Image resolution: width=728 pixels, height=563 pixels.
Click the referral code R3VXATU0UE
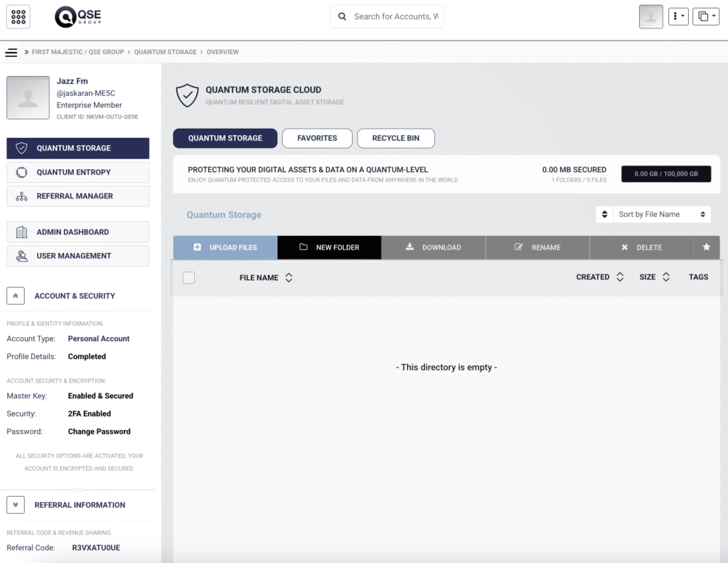point(96,547)
